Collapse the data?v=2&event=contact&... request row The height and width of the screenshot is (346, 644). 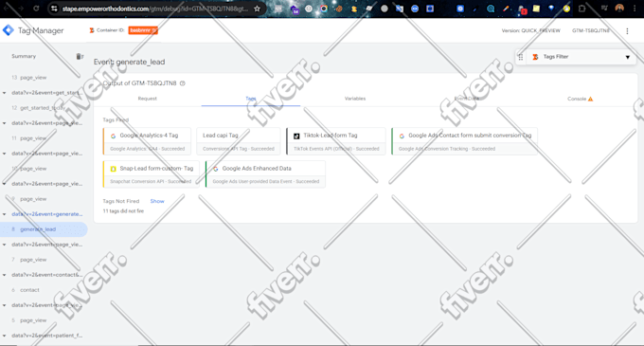pyautogui.click(x=4, y=275)
